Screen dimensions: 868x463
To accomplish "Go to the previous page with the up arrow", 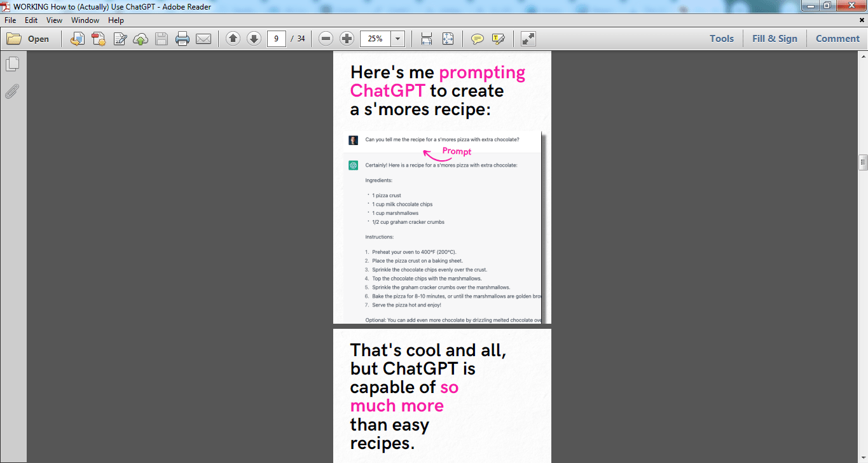I will [x=233, y=39].
